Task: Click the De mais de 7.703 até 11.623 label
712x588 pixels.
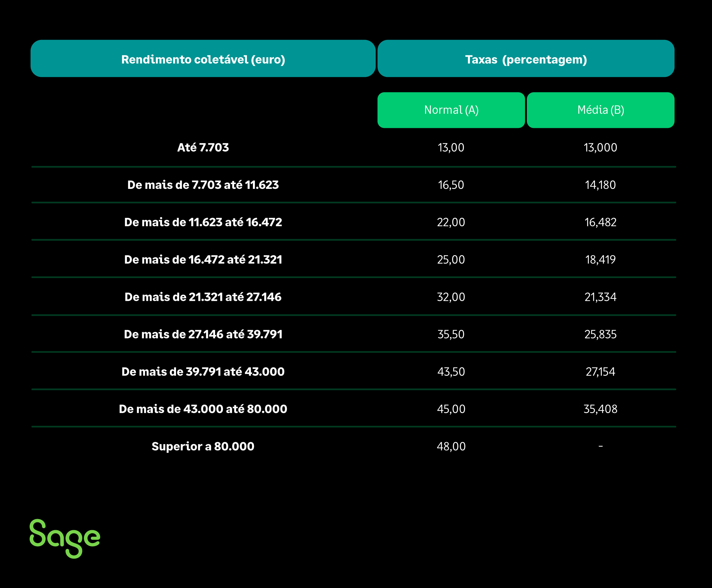Action: [203, 185]
